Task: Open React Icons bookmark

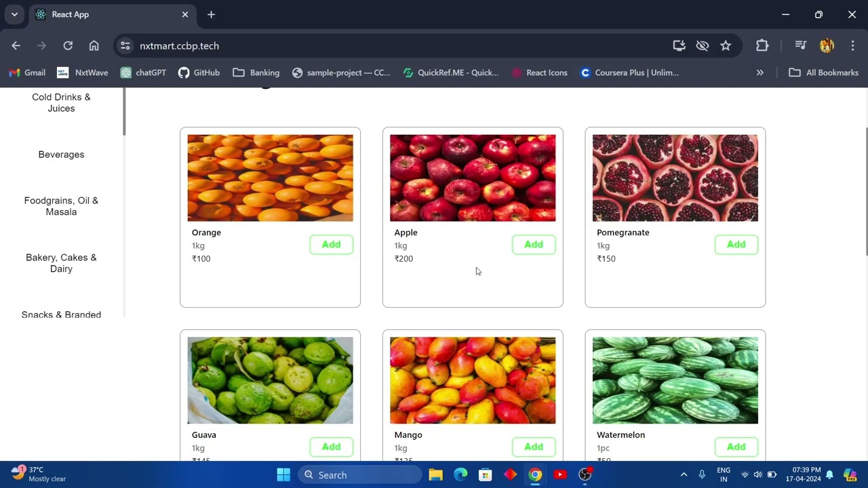Action: 540,73
